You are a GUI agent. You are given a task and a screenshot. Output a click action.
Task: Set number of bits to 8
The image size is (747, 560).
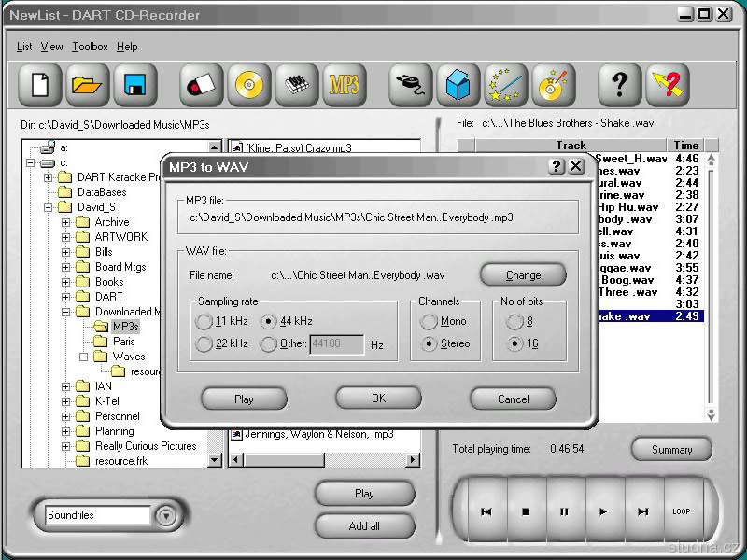pos(514,322)
